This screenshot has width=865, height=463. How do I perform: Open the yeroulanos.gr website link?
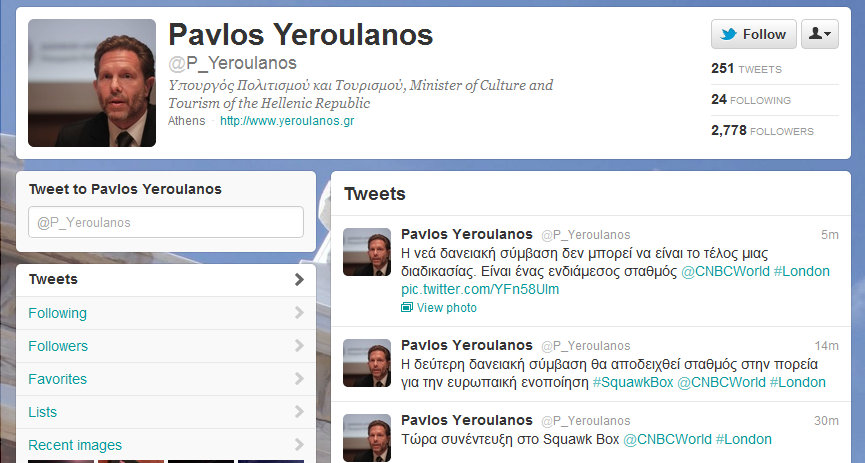pyautogui.click(x=287, y=121)
